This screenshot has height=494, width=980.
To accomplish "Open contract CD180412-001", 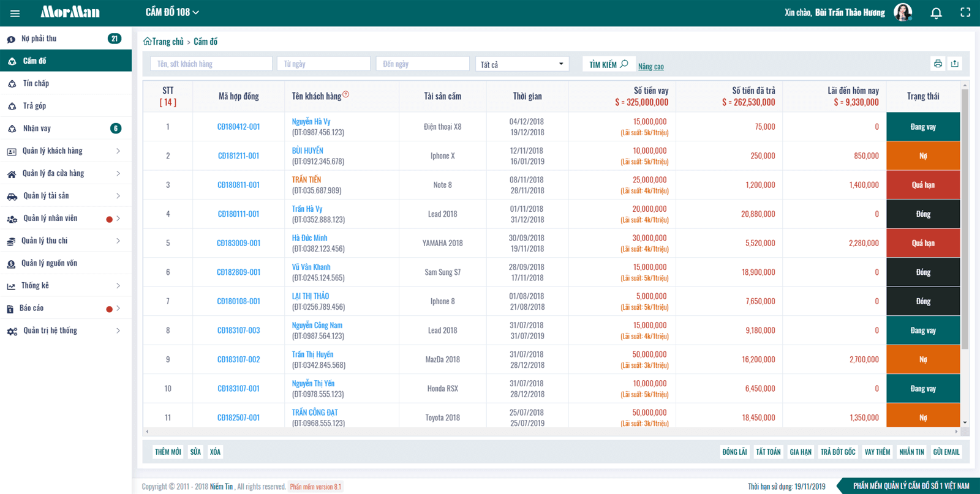I will (238, 127).
